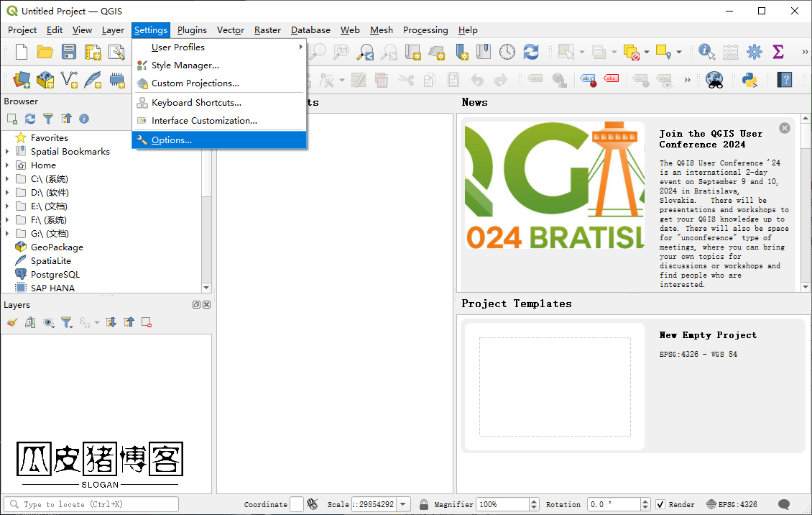The width and height of the screenshot is (812, 515).
Task: Toggle the scale lock icon
Action: [x=424, y=504]
